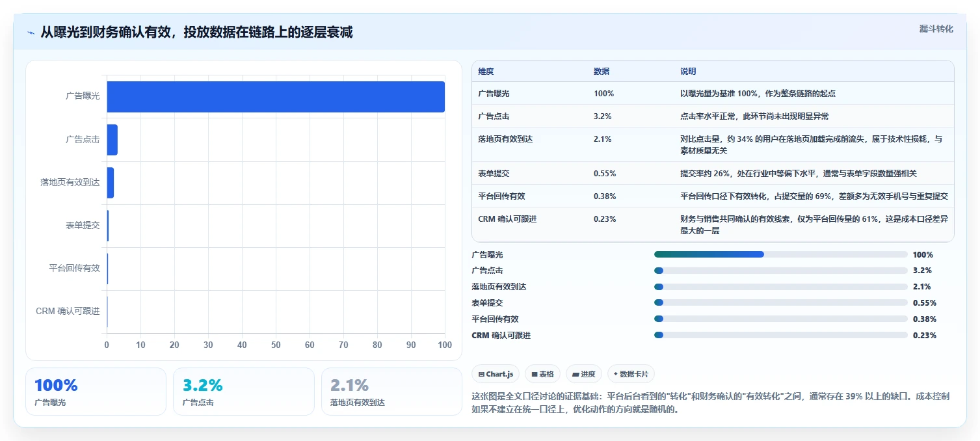Click the 表单提交 y-axis label in chart

click(83, 225)
